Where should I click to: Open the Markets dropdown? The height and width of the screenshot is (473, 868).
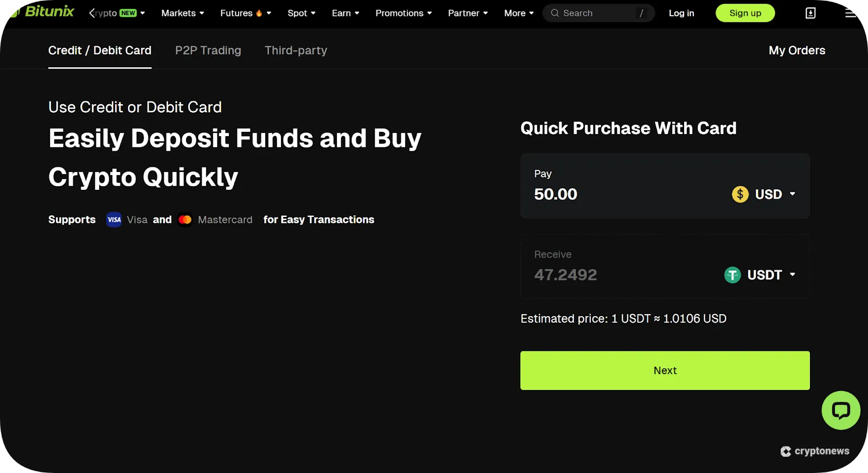pos(182,12)
